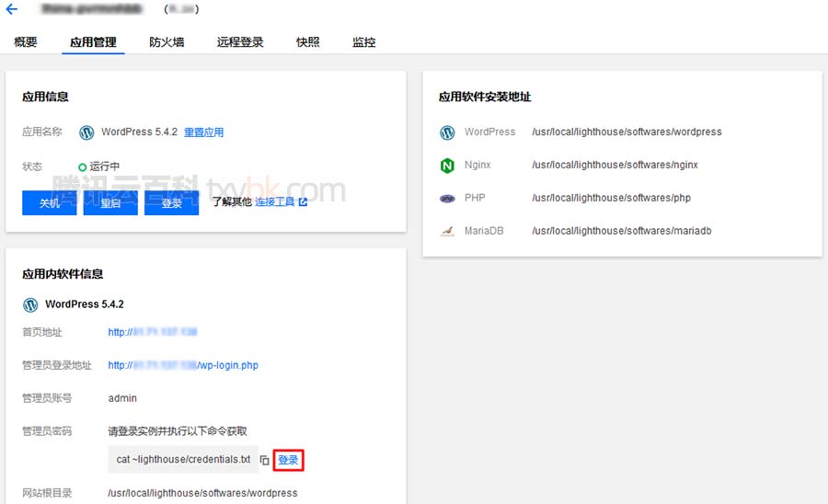The width and height of the screenshot is (828, 504).
Task: Select the /usr/local/lighthouse/softwares/nginx path
Action: 615,166
